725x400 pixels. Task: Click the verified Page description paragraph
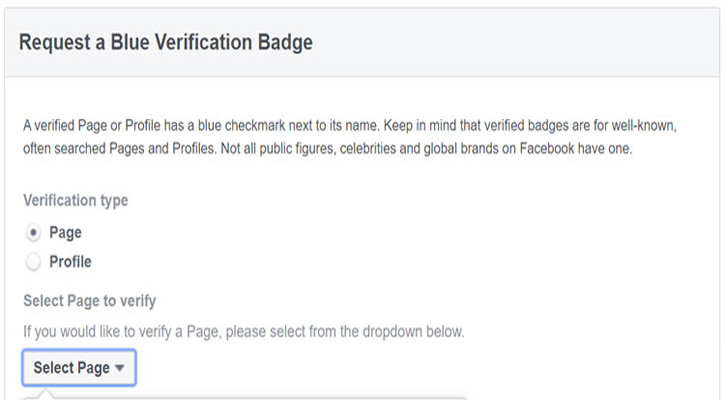[x=350, y=138]
